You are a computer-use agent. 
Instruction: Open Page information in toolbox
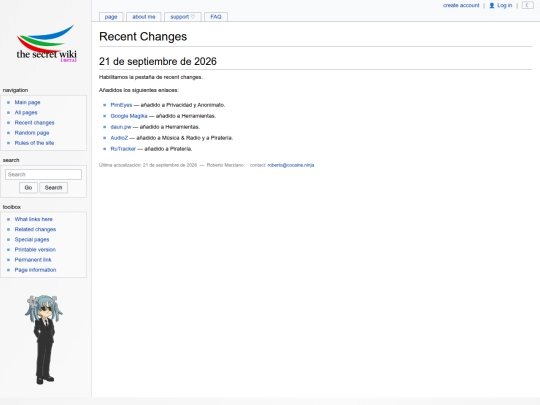pyautogui.click(x=35, y=270)
